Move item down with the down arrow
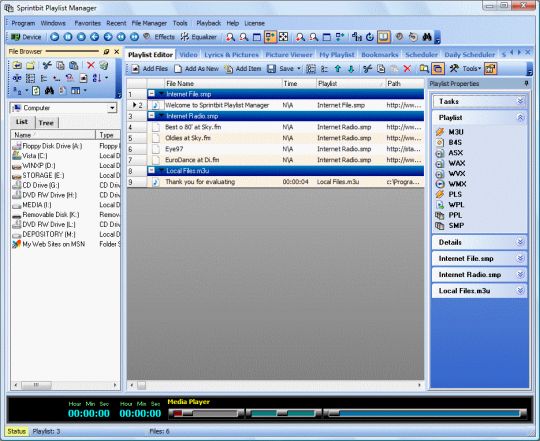The height and width of the screenshot is (441, 540). click(x=351, y=69)
